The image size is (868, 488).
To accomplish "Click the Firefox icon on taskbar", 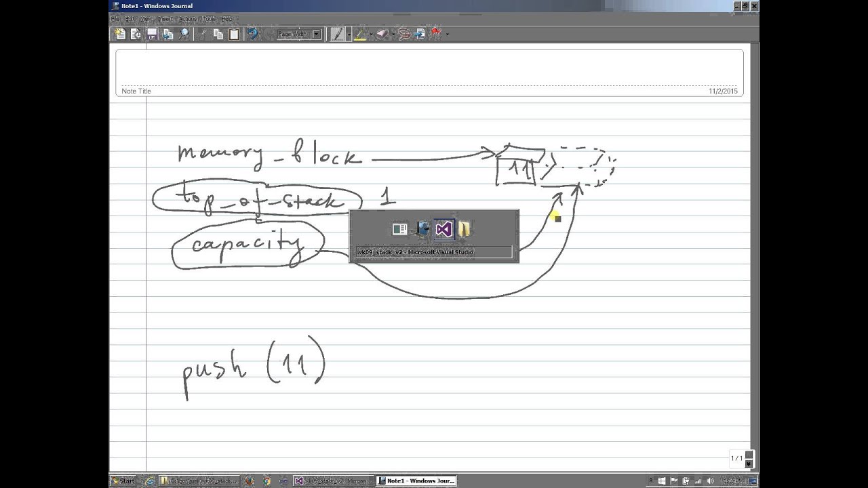I will [250, 481].
